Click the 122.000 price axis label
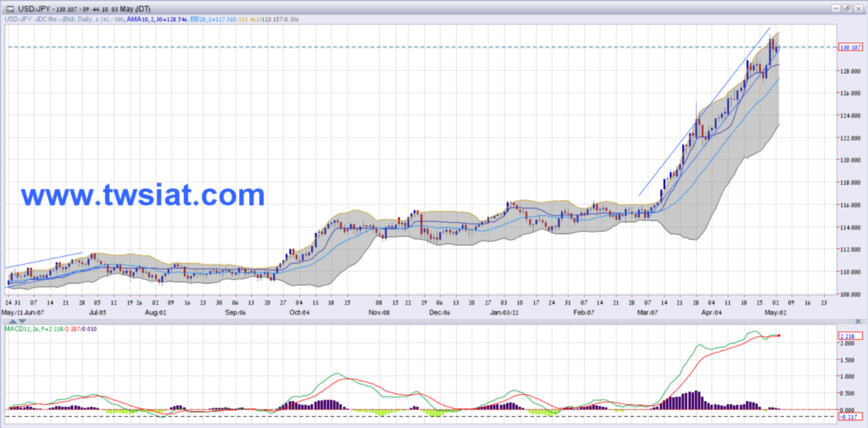 click(851, 138)
